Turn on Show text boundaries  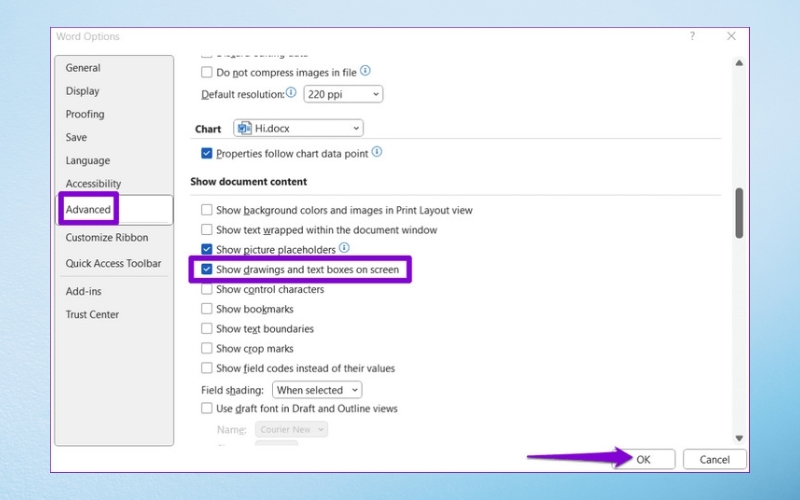tap(207, 328)
